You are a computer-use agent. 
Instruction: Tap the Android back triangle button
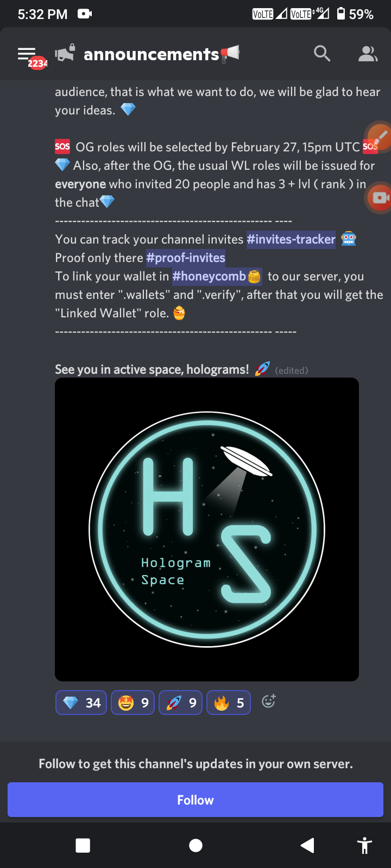307,845
